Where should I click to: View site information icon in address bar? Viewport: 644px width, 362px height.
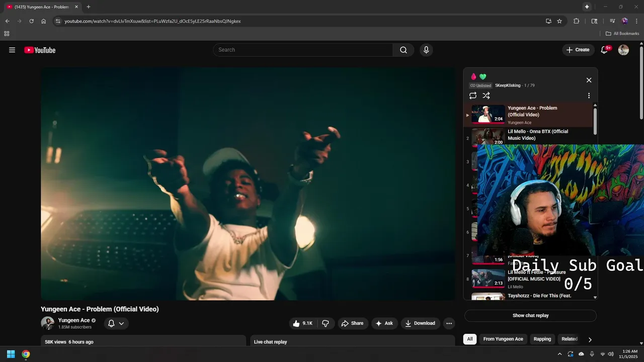(x=58, y=21)
